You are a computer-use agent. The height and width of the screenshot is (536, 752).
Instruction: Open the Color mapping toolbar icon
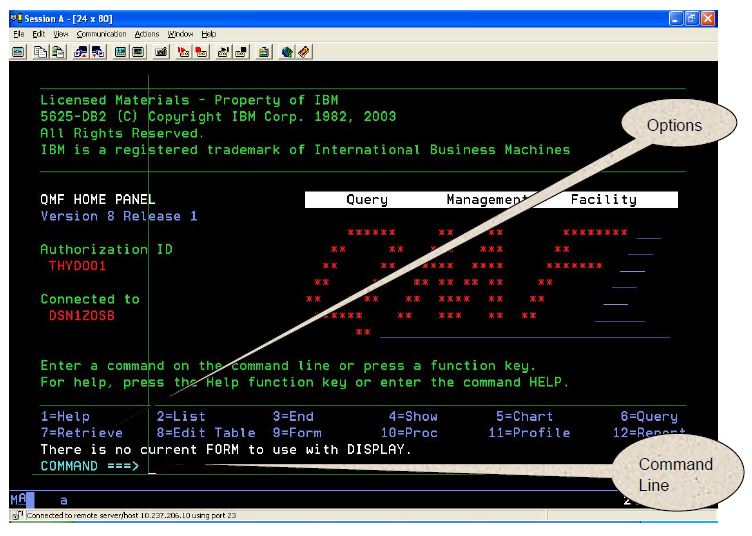[138, 52]
